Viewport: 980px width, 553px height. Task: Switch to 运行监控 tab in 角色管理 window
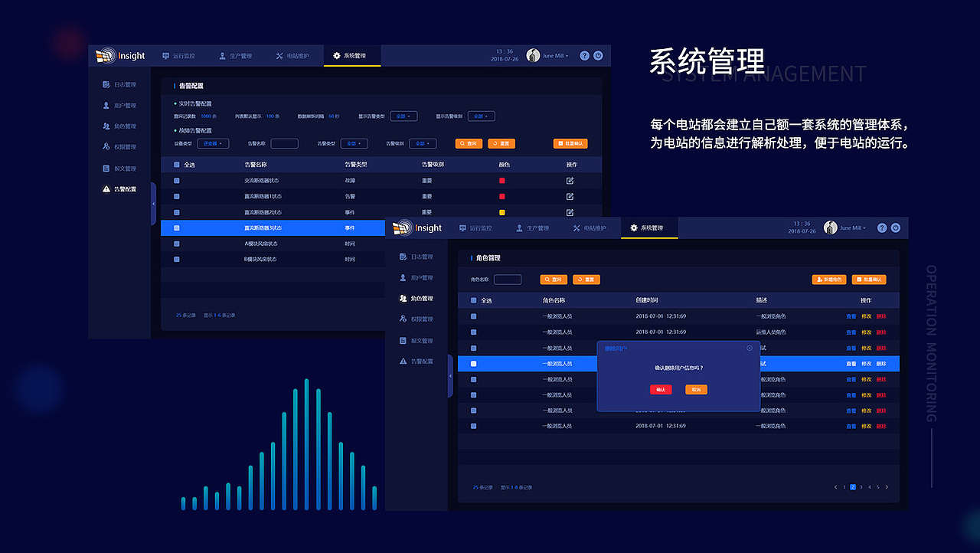(x=475, y=228)
